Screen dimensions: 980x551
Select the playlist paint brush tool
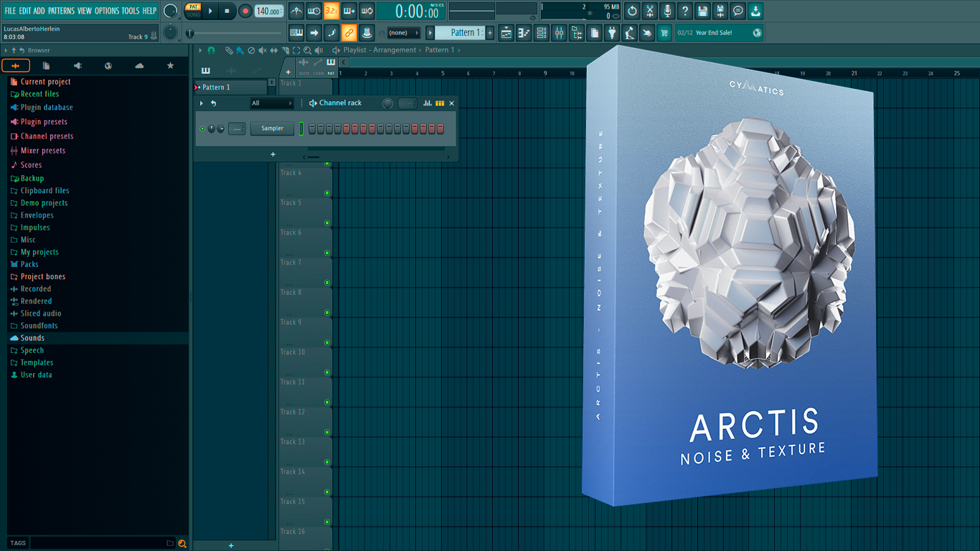[240, 50]
